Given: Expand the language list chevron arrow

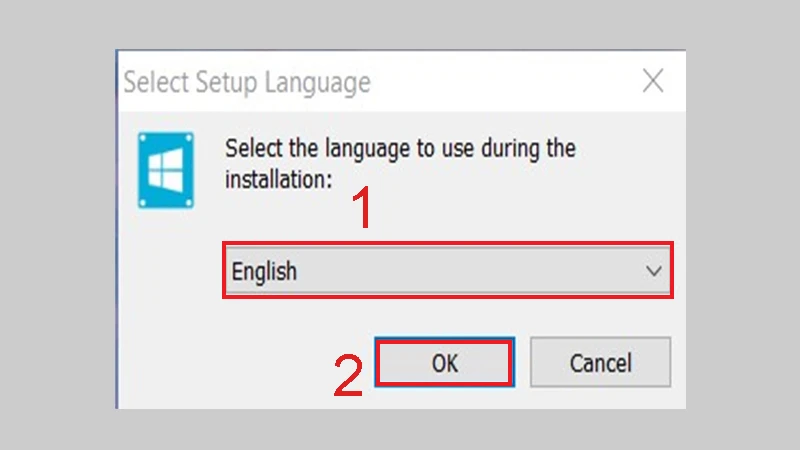Looking at the screenshot, I should tap(654, 271).
